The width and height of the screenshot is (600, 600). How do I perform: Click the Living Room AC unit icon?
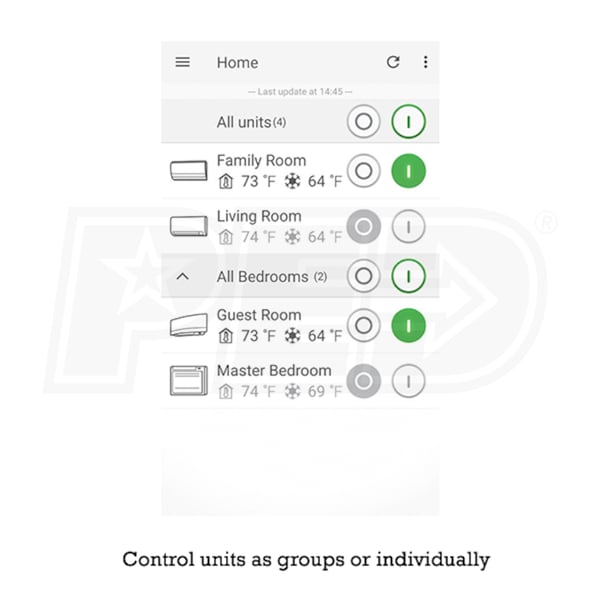pyautogui.click(x=188, y=227)
